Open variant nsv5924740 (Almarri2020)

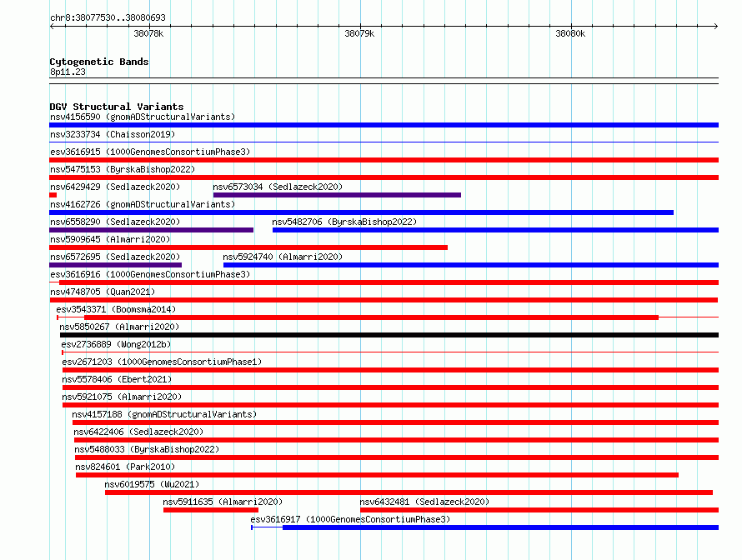tap(283, 257)
